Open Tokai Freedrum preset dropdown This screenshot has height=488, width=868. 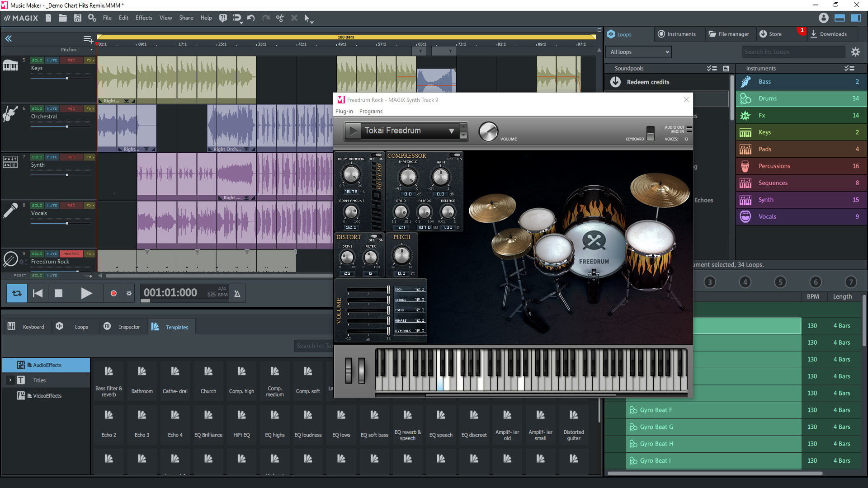point(451,131)
